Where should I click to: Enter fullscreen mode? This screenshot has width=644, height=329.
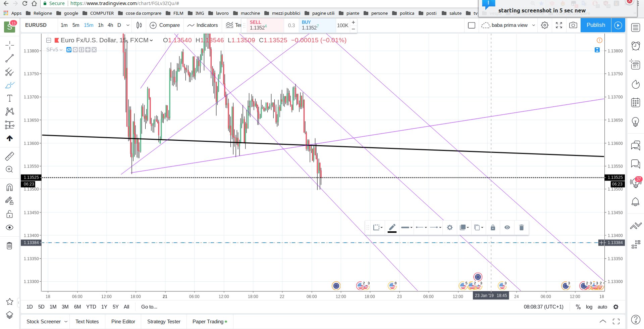[x=559, y=25]
